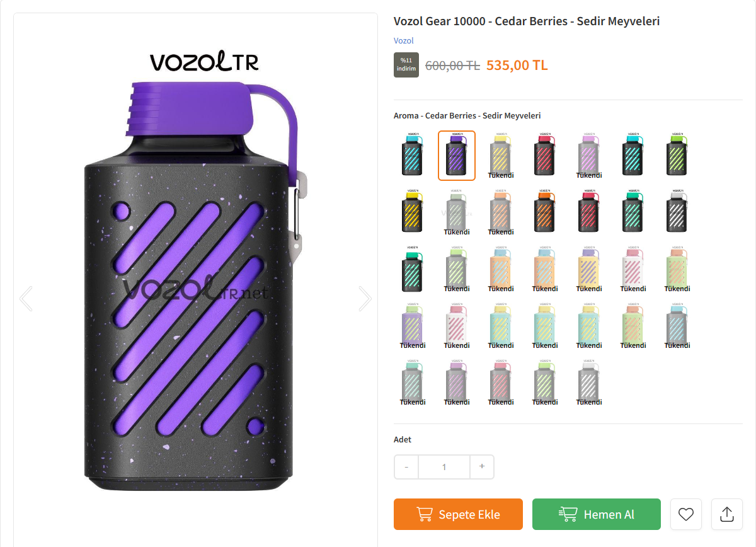
Task: Select the selected purple Cedar Berries variant
Action: [x=457, y=156]
